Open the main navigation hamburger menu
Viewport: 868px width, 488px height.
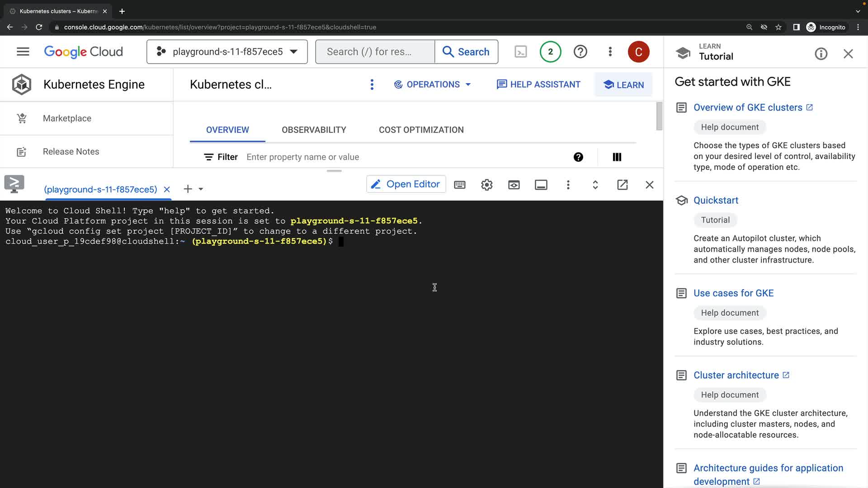23,52
